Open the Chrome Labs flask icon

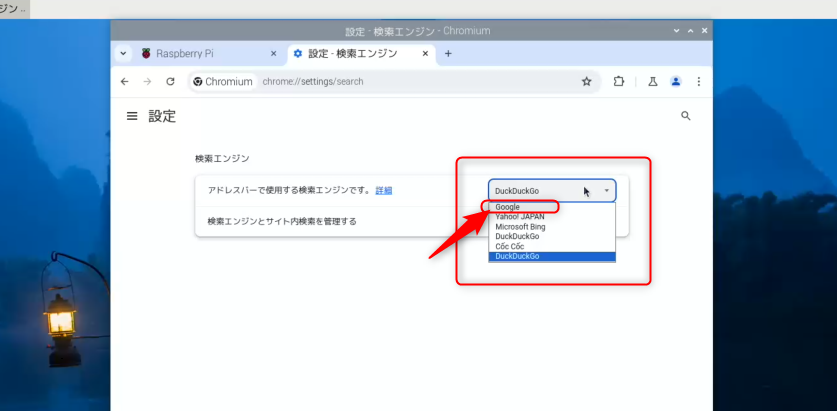pos(652,82)
